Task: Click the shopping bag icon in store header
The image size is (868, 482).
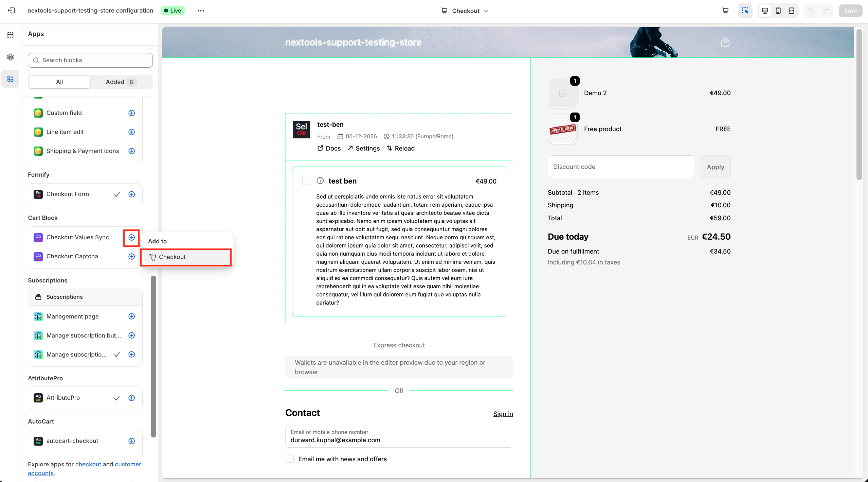Action: pos(725,42)
